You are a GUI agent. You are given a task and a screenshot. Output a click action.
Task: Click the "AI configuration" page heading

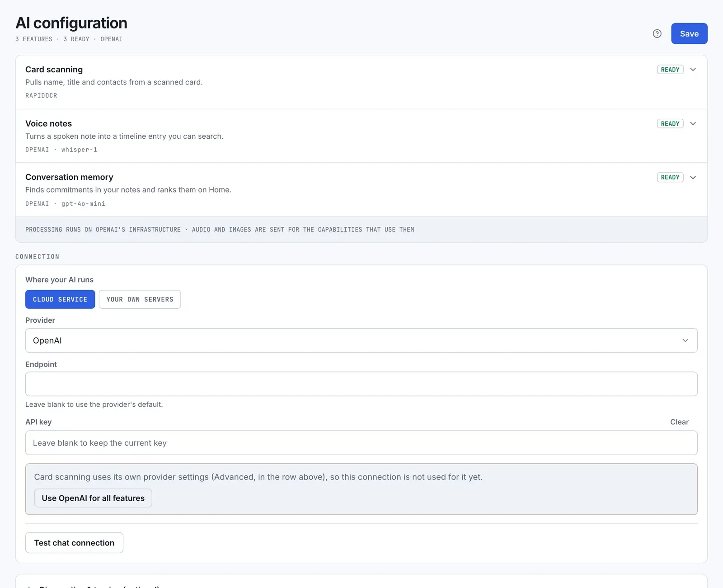point(71,23)
